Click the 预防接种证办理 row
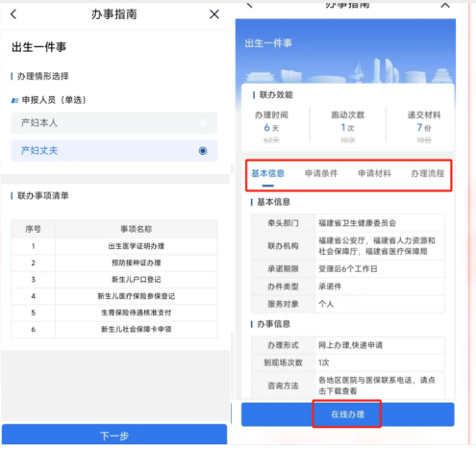The height and width of the screenshot is (450, 476). click(x=114, y=262)
